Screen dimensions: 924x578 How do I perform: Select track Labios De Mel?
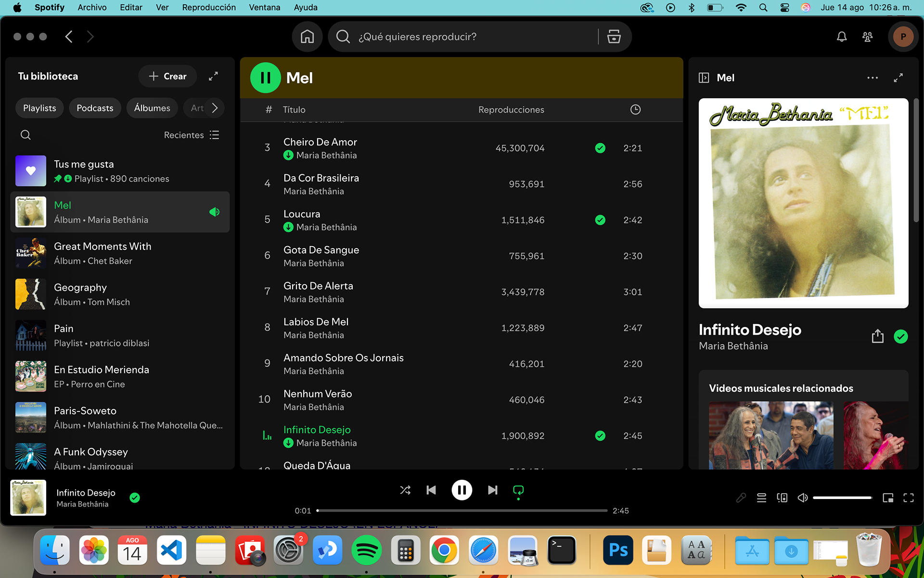(x=461, y=328)
